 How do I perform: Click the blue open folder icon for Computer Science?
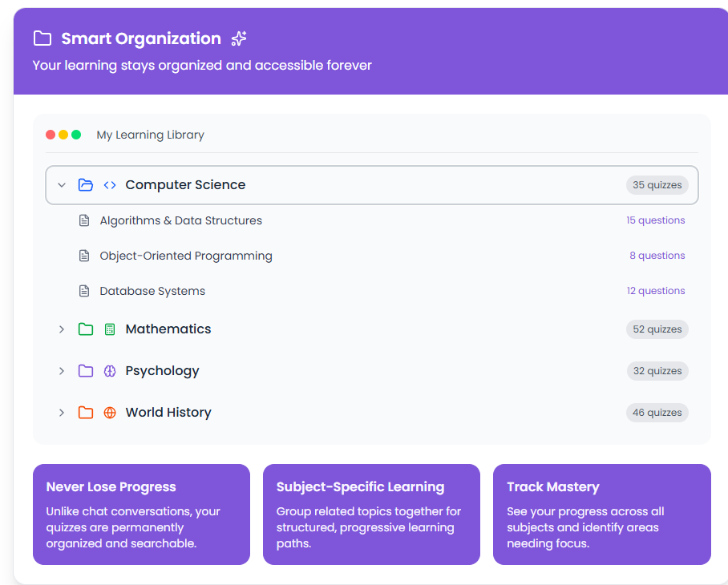86,185
